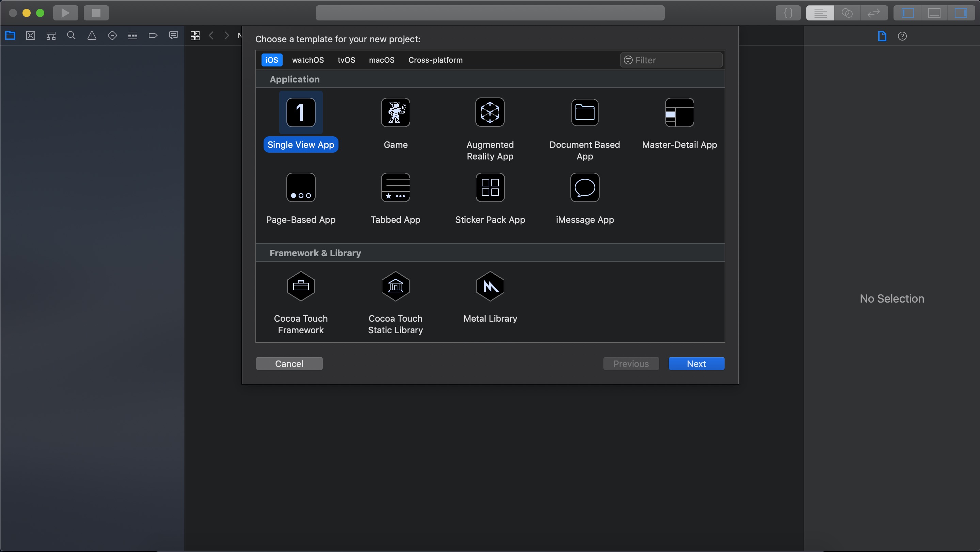Open the Find navigator magnifier icon
The height and width of the screenshot is (552, 980).
(71, 36)
